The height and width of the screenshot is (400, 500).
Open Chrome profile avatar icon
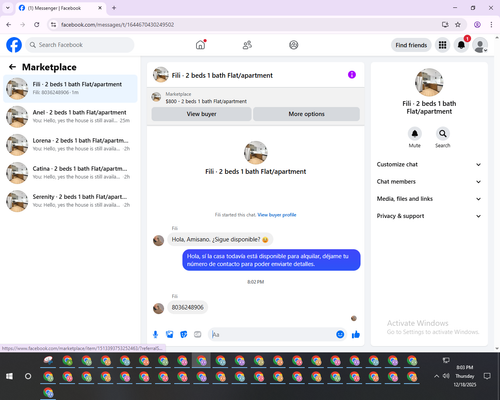pyautogui.click(x=477, y=25)
